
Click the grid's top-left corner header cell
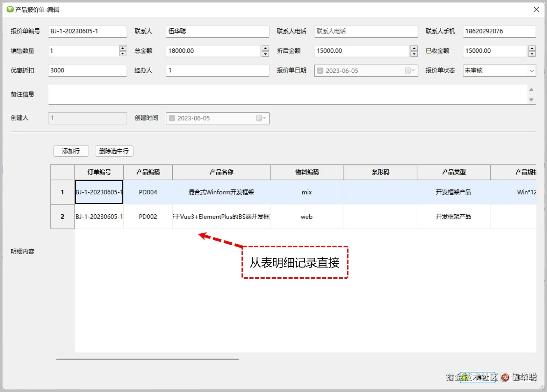[x=63, y=172]
